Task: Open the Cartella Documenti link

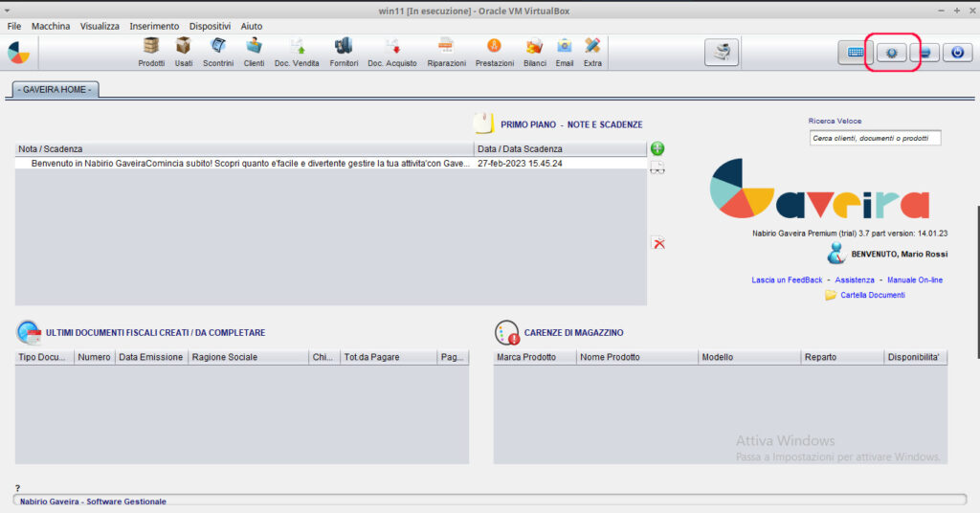Action: pyautogui.click(x=873, y=295)
